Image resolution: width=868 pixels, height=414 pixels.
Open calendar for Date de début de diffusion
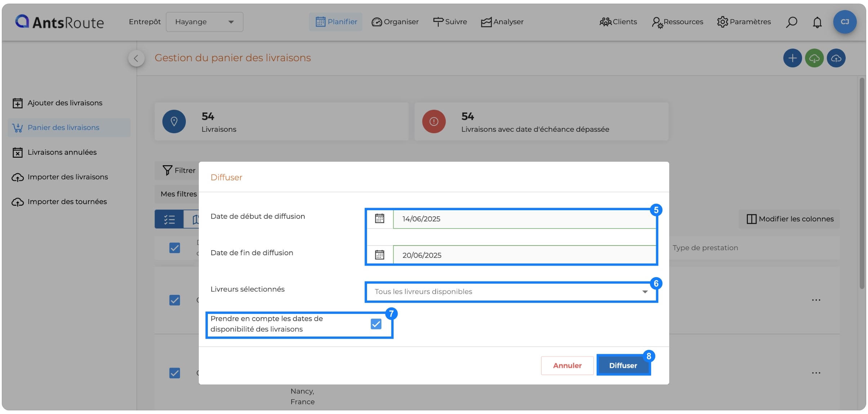point(380,219)
